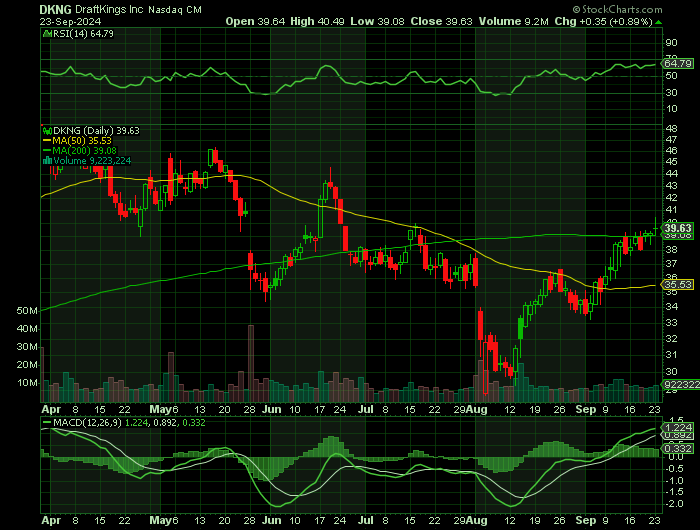700x530 pixels.
Task: Click the MACD(12,26,9) legend label
Action: (x=87, y=422)
